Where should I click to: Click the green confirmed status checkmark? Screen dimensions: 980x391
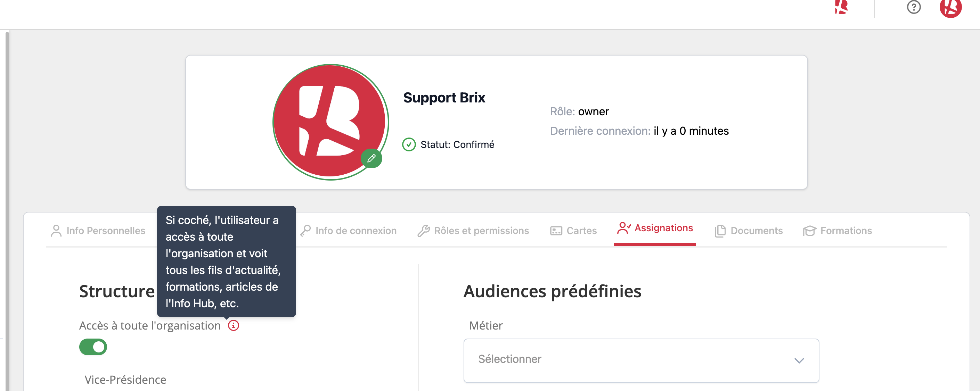pyautogui.click(x=409, y=144)
